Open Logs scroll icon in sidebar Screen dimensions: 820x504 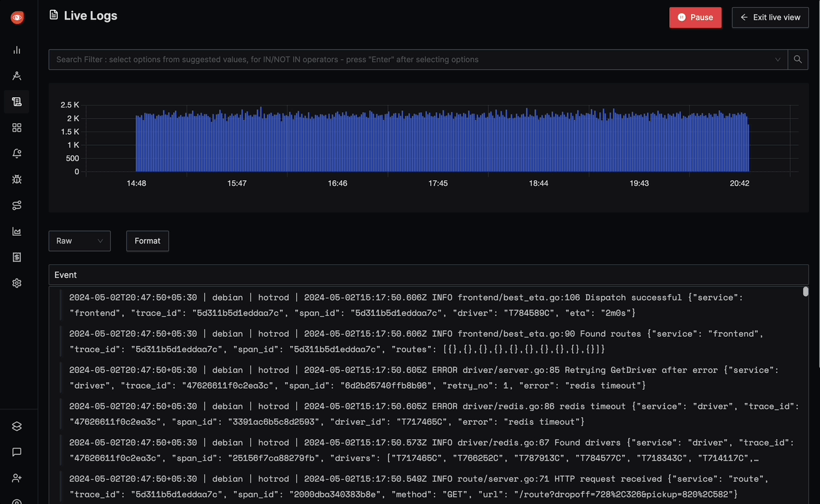click(17, 102)
